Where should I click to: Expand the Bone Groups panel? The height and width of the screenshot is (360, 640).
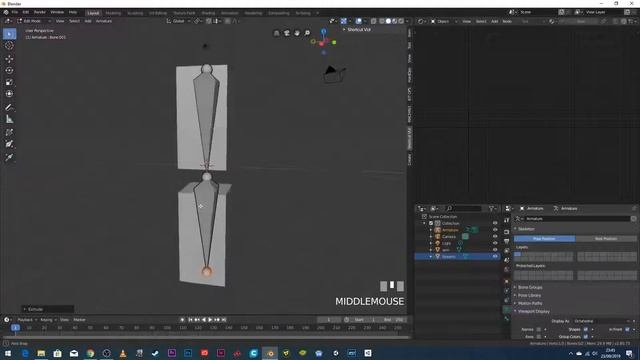pyautogui.click(x=530, y=287)
